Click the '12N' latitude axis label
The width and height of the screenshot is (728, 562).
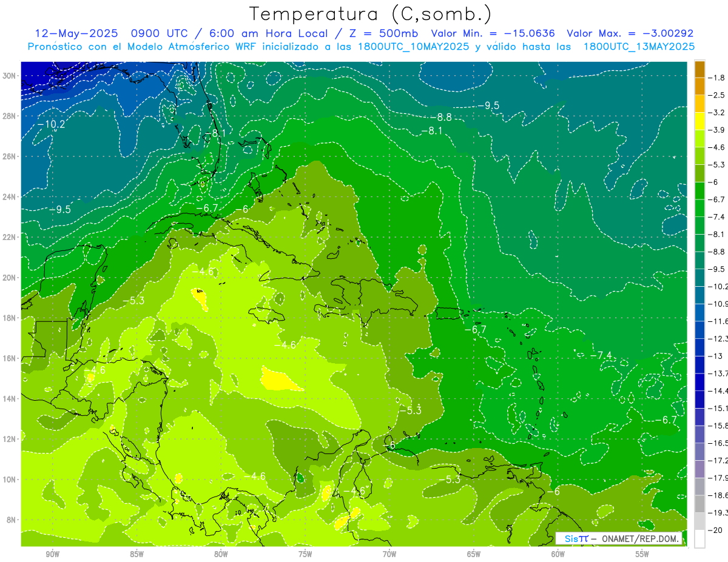(x=10, y=439)
